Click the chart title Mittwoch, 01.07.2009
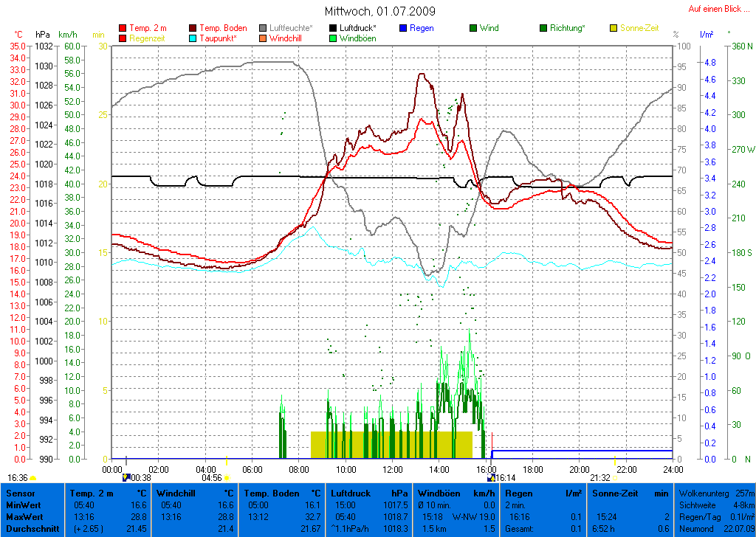Screen dimensions: 756x537 click(x=379, y=12)
